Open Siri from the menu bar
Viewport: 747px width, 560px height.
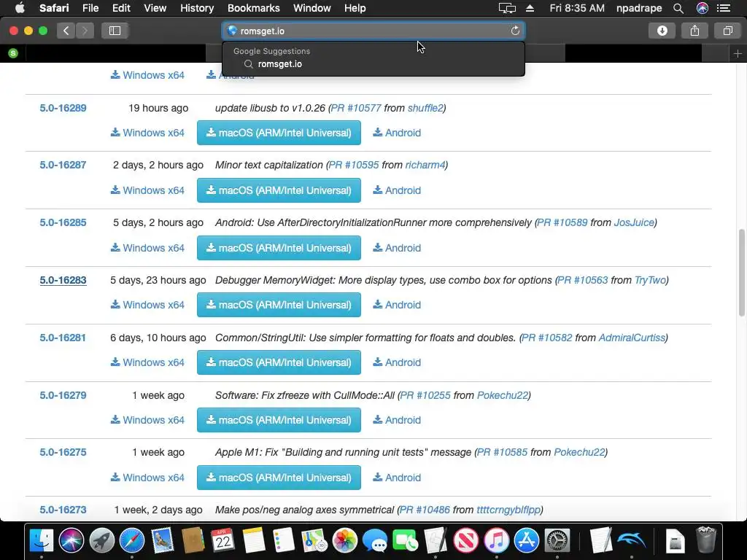(703, 8)
